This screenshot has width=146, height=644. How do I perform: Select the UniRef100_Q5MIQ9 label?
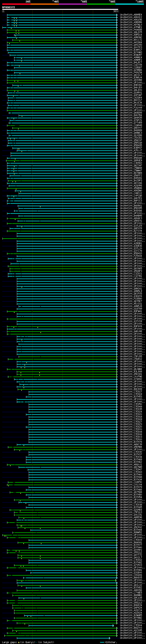131,143
